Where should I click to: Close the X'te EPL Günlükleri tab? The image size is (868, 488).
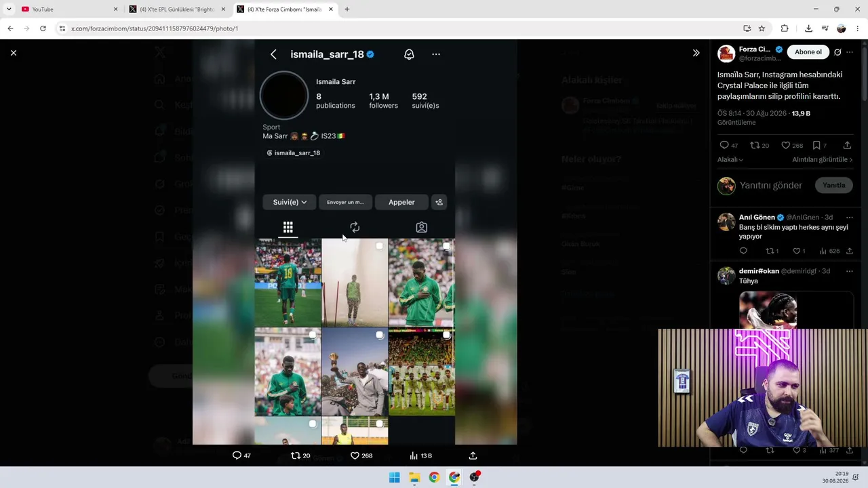point(223,9)
